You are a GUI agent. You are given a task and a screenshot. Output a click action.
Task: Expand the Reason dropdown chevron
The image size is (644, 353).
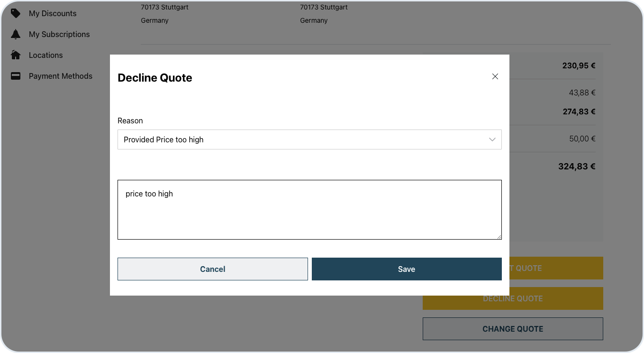coord(492,139)
